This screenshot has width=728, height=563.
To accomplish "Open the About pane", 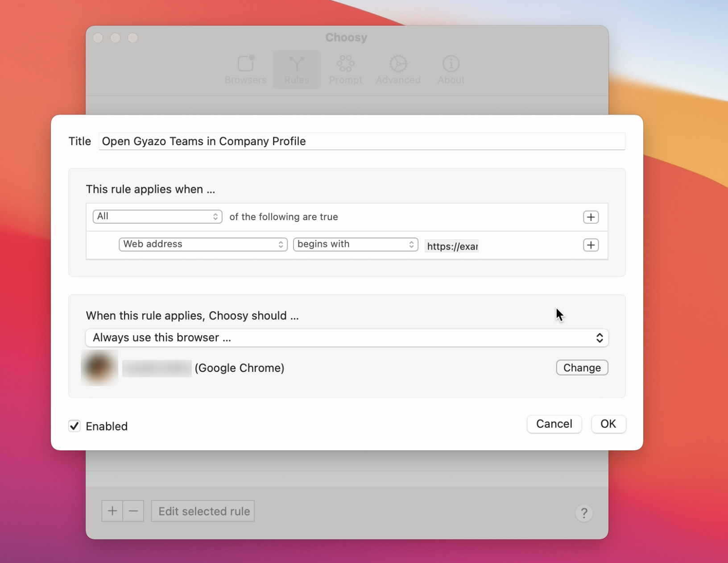I will pyautogui.click(x=451, y=70).
